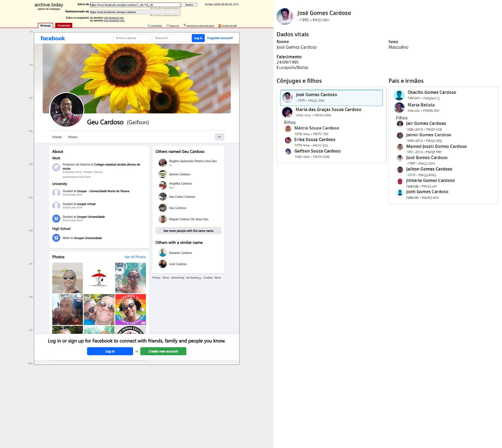This screenshot has width=502, height=448.
Task: Click See more people with same name
Action: click(x=188, y=231)
